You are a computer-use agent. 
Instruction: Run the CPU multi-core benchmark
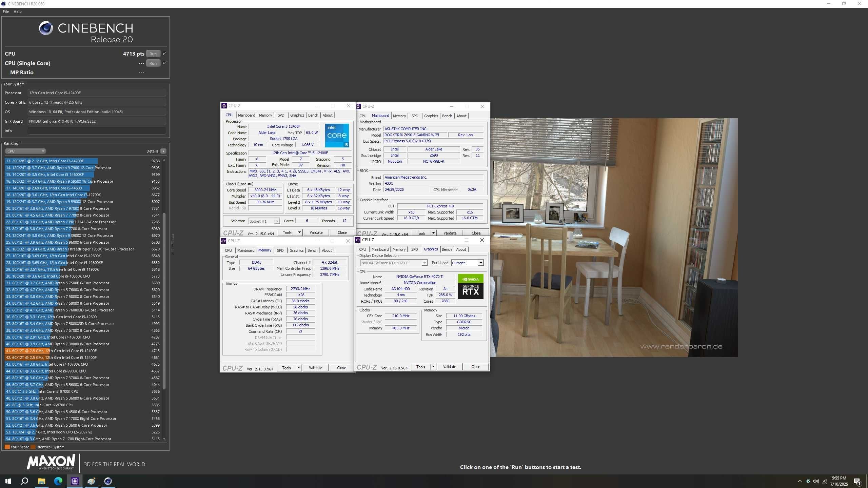pyautogui.click(x=153, y=54)
